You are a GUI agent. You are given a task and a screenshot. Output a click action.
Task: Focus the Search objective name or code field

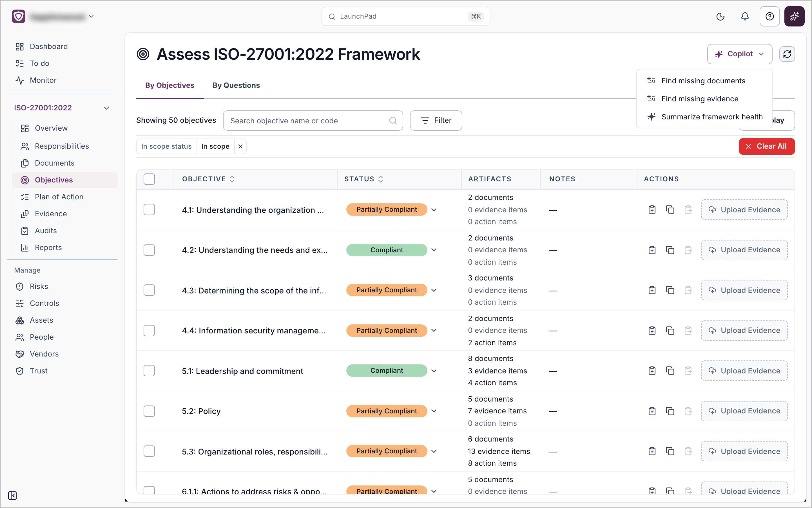(x=313, y=121)
